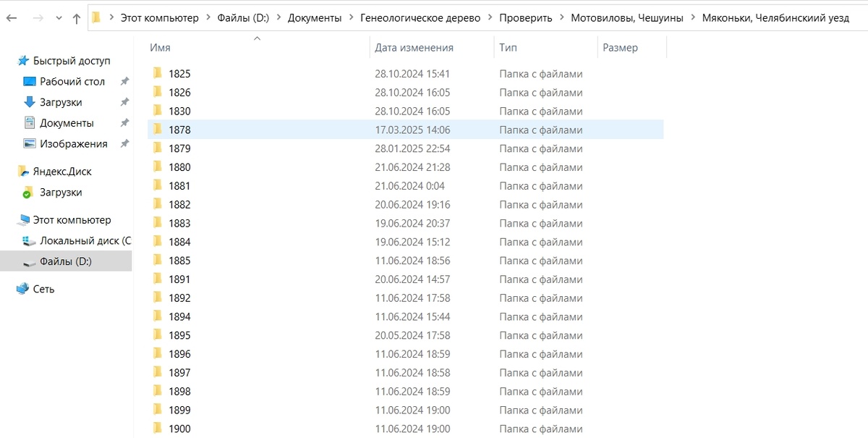Click Этот компьютер in address bar

point(159,18)
